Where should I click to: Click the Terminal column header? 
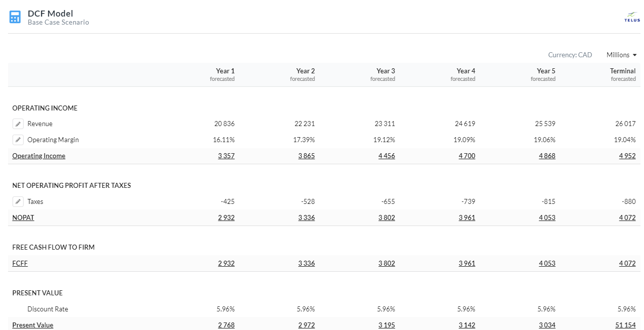click(622, 71)
